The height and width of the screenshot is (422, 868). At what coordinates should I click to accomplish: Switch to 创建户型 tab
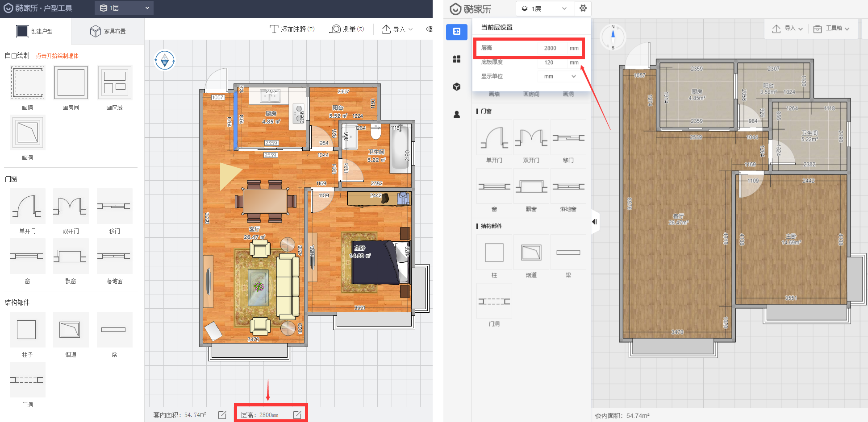tap(35, 31)
